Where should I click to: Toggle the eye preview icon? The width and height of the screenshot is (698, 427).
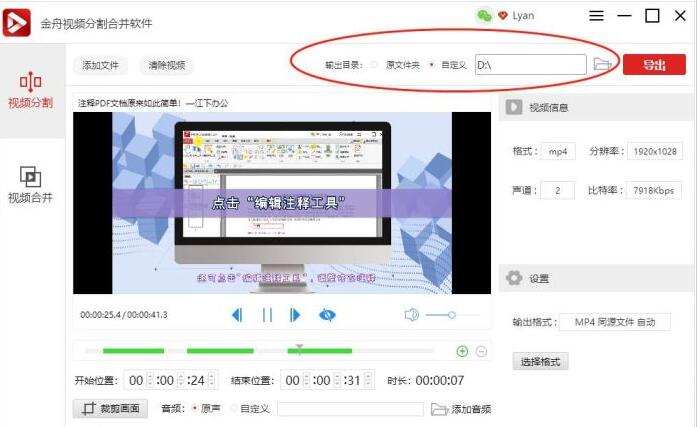(327, 315)
